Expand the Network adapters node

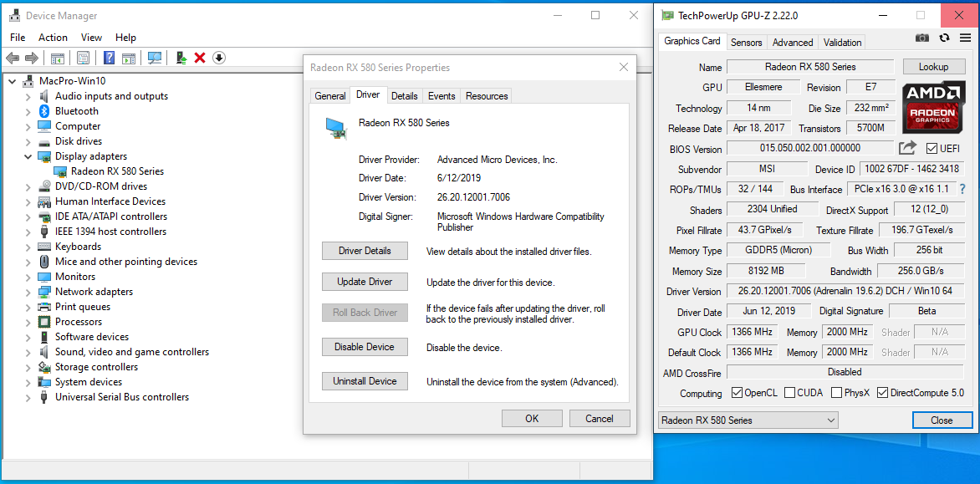point(28,292)
